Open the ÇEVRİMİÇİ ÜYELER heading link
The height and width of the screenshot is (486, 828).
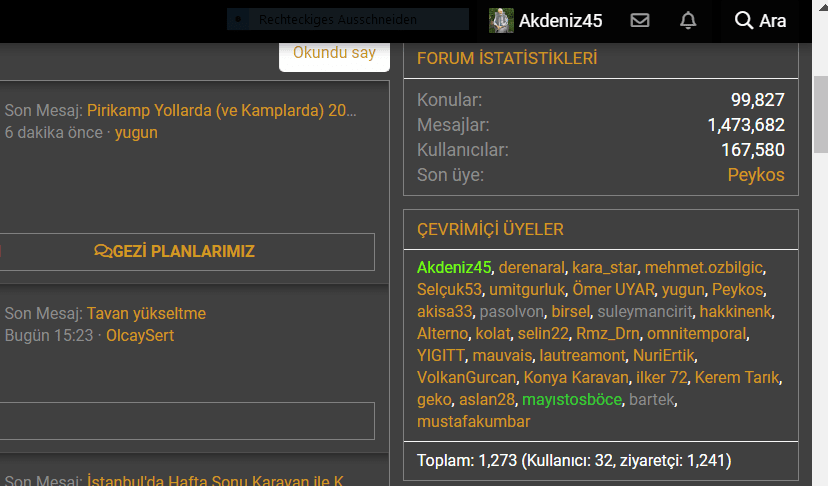[490, 230]
